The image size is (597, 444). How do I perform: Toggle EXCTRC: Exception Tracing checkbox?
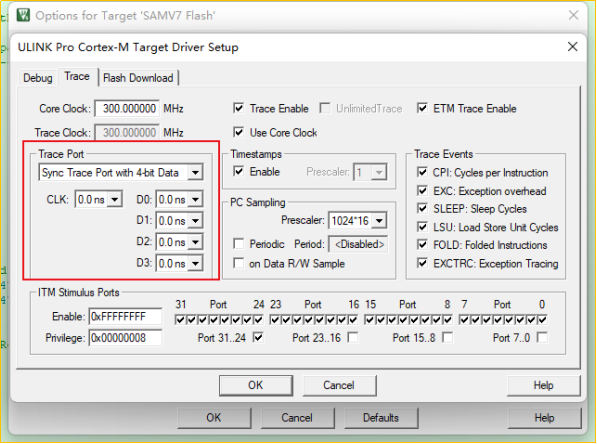(x=422, y=263)
